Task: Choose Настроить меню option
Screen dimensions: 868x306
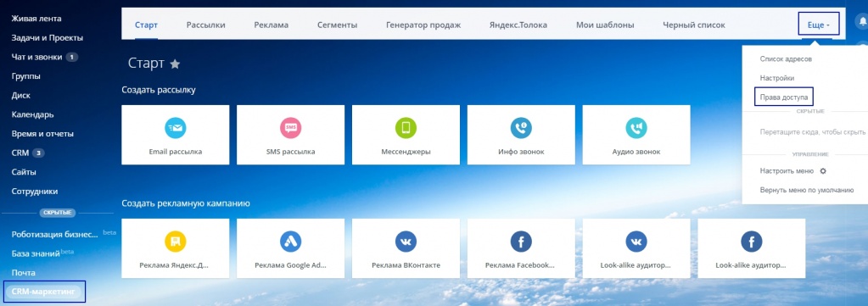Action: click(x=787, y=171)
